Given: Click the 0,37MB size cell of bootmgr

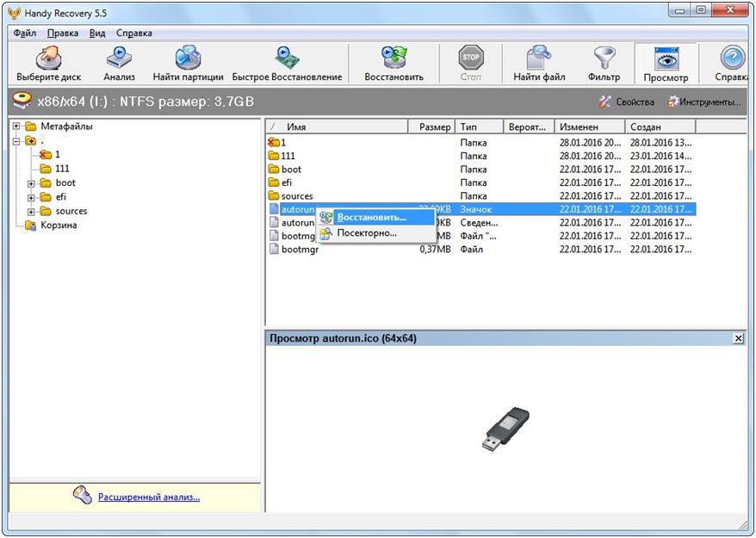Looking at the screenshot, I should tap(435, 250).
